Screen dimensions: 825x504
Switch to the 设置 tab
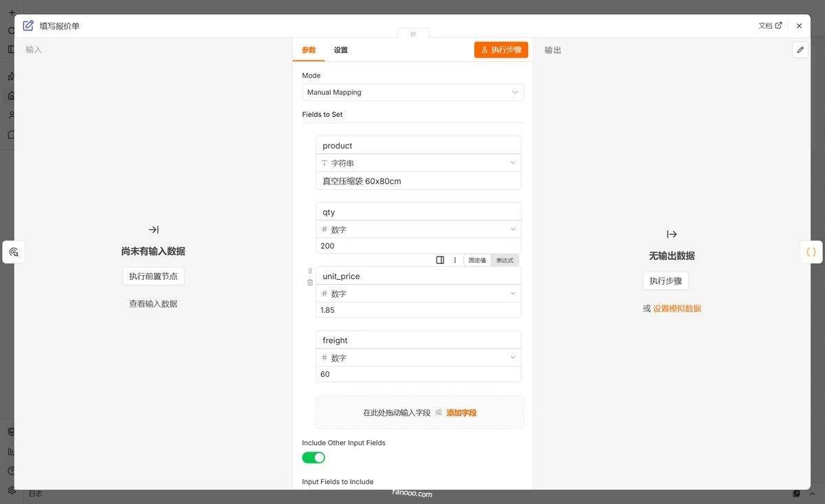(x=341, y=50)
